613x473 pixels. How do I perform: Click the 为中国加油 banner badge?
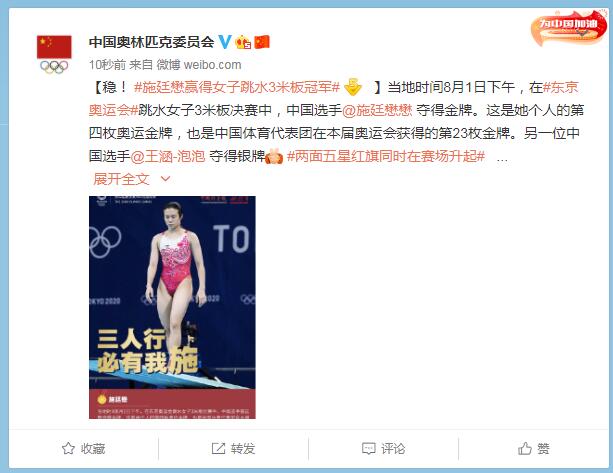[x=569, y=27]
